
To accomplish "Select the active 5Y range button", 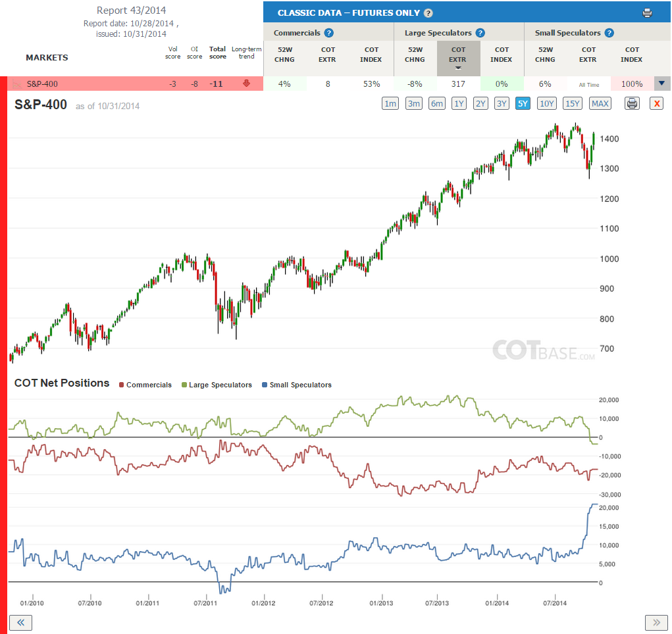I will pyautogui.click(x=523, y=104).
